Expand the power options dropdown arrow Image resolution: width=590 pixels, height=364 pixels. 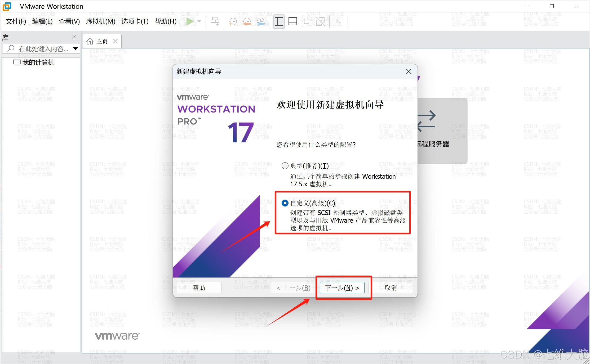click(199, 21)
